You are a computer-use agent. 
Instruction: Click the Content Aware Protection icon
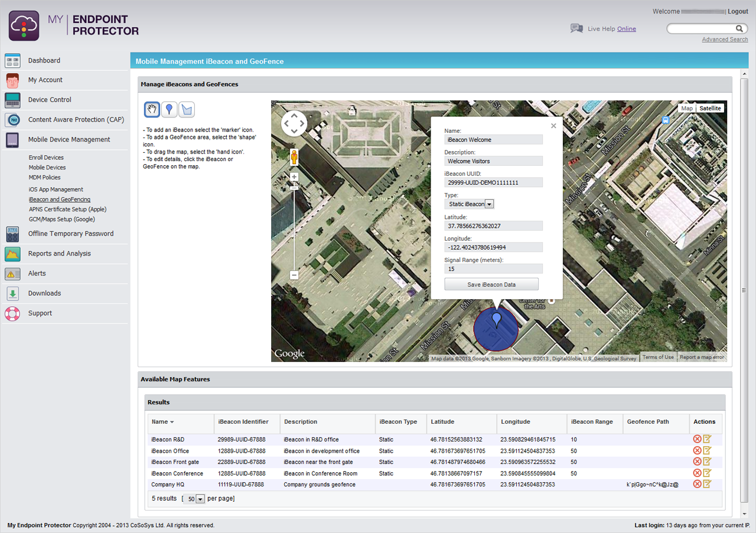12,120
